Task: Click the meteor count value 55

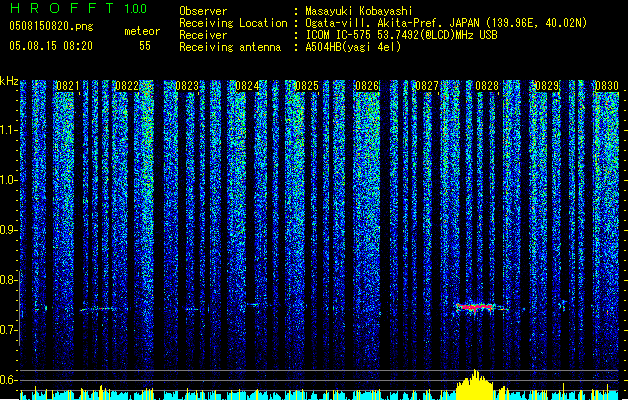Action: (x=145, y=46)
